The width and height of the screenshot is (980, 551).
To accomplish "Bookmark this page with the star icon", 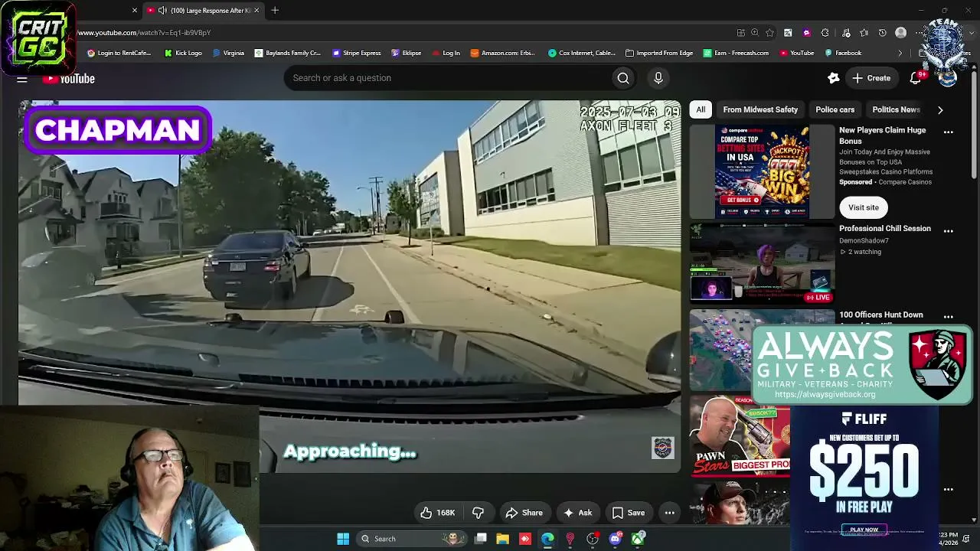I will 769,33.
